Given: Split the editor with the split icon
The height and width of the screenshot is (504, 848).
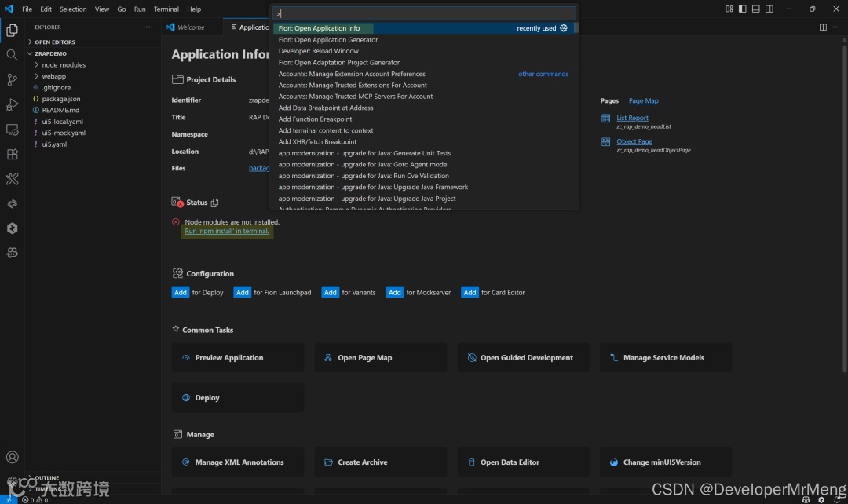Looking at the screenshot, I should point(823,27).
